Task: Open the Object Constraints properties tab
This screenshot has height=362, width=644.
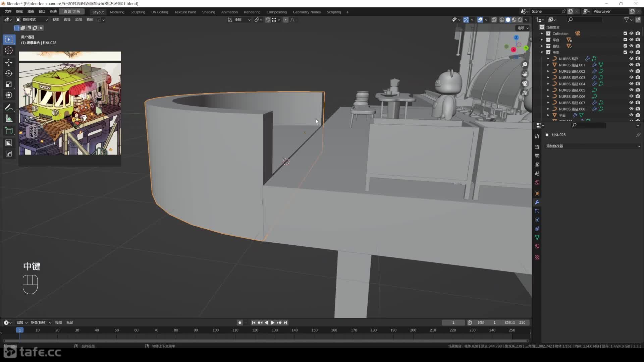Action: [537, 229]
